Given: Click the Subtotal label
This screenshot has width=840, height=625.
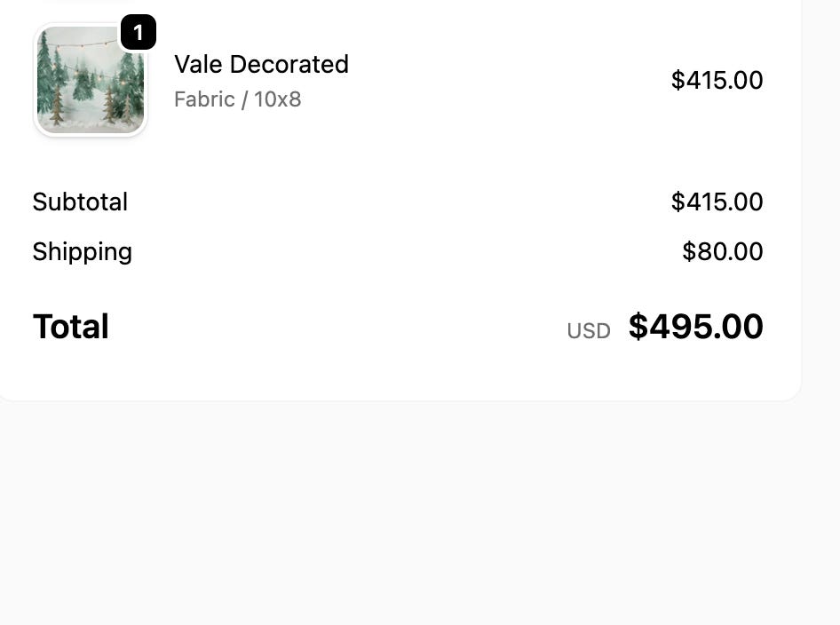Looking at the screenshot, I should 80,202.
